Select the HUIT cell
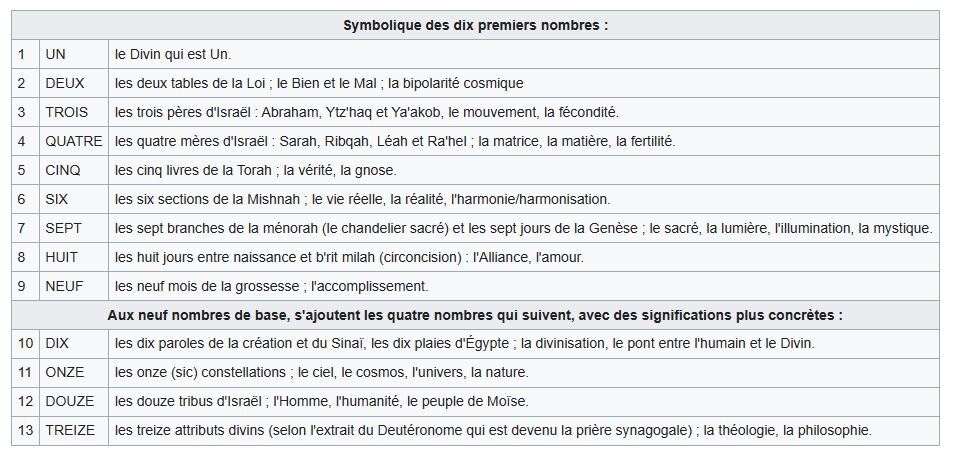 [x=61, y=257]
